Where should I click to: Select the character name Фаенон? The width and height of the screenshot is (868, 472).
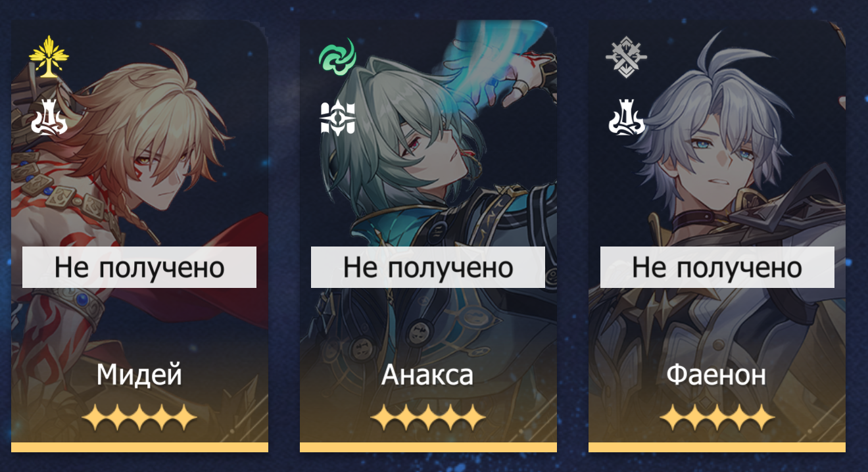[716, 375]
